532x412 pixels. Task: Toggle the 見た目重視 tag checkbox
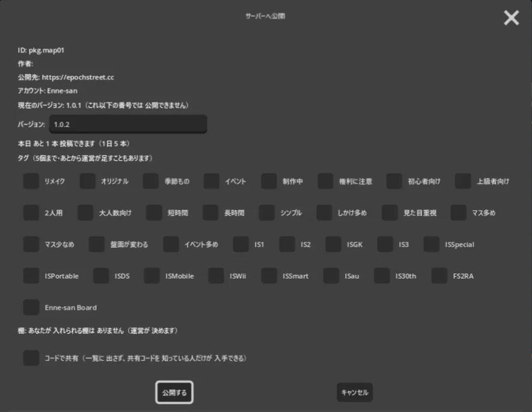tap(390, 213)
